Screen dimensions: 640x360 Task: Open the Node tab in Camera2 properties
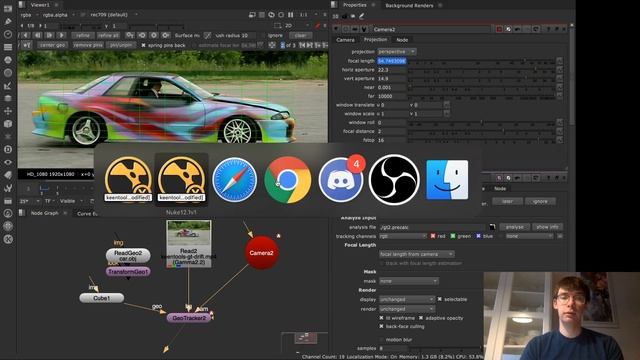click(x=402, y=40)
